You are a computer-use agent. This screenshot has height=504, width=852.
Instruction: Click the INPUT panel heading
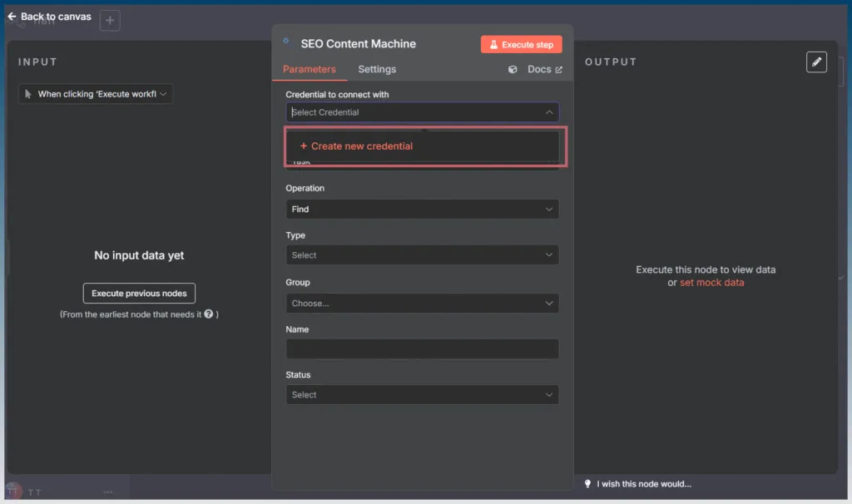click(x=37, y=62)
